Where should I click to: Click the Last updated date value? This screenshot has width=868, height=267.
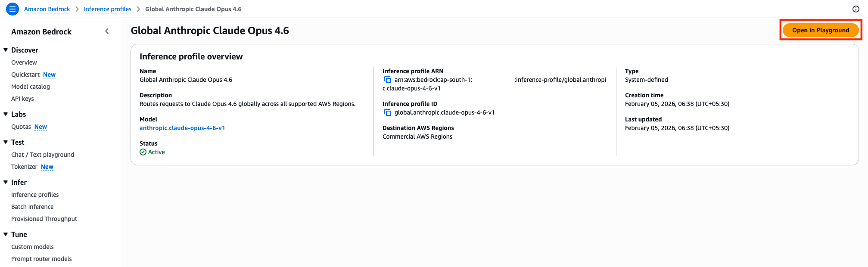pyautogui.click(x=677, y=128)
